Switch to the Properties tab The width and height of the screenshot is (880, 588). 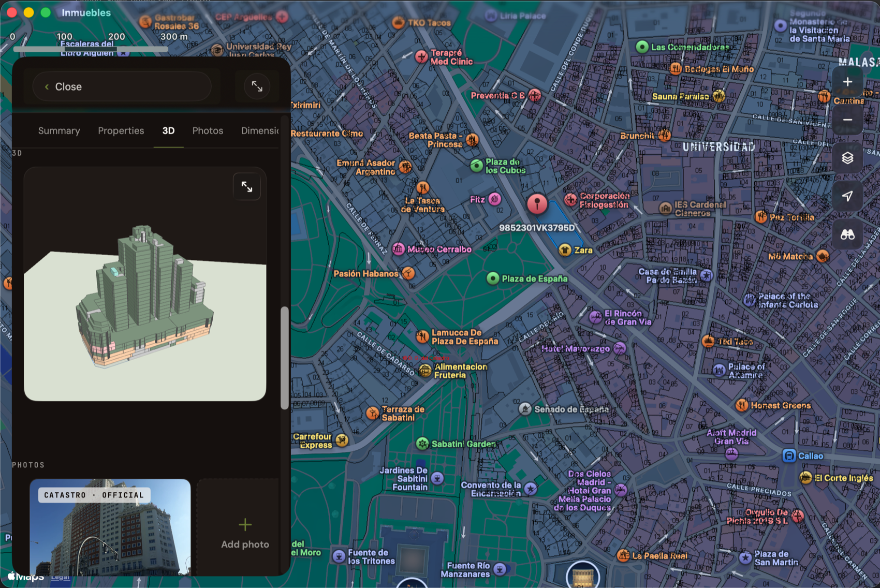pos(121,131)
